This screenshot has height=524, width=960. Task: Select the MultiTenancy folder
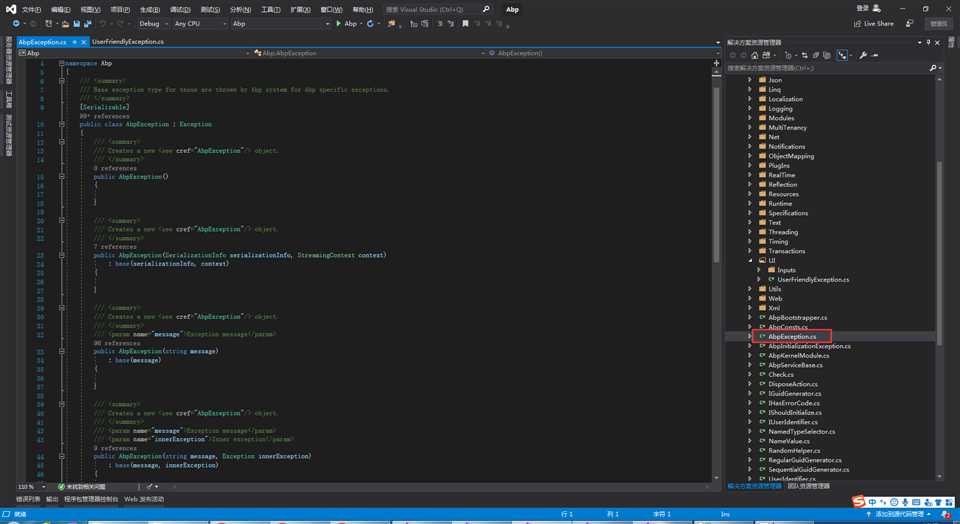coord(787,127)
